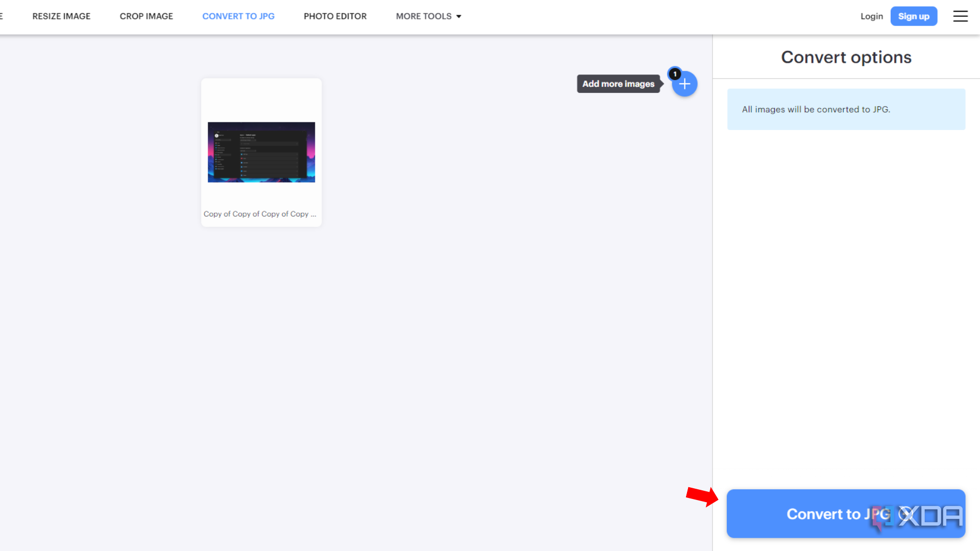Click blank space above thumbnail in image card

(x=261, y=99)
